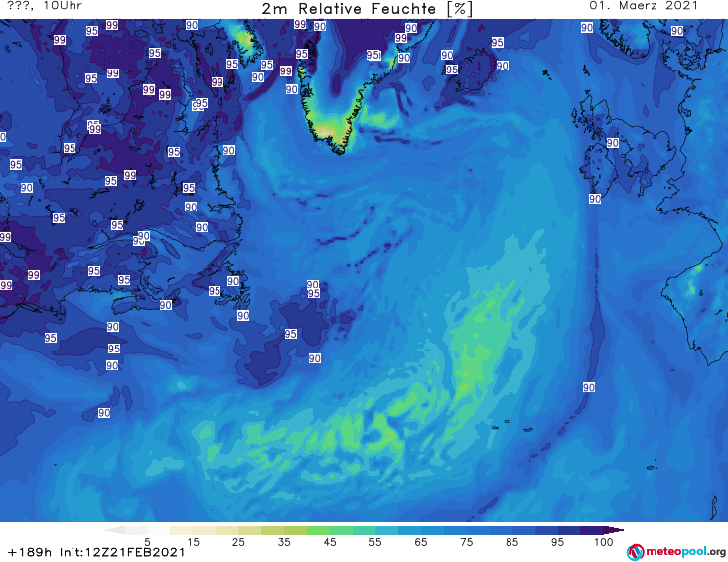The width and height of the screenshot is (728, 562).
Task: Click the color scale label '15'
Action: pos(193,542)
